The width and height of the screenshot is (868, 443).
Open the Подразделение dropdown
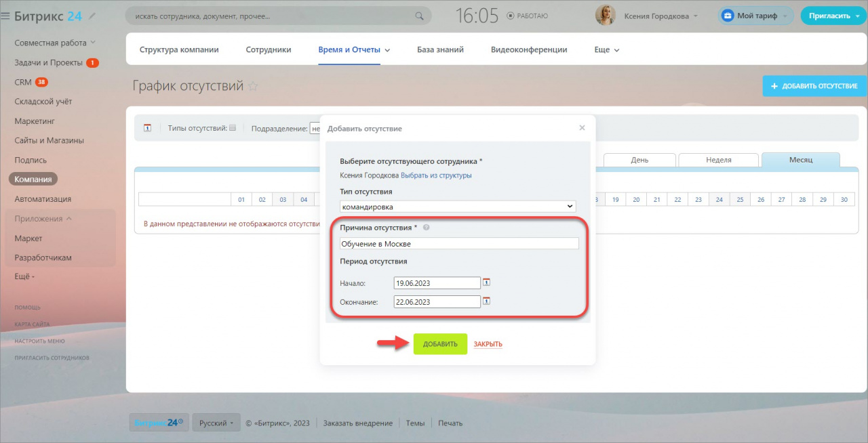tap(315, 128)
